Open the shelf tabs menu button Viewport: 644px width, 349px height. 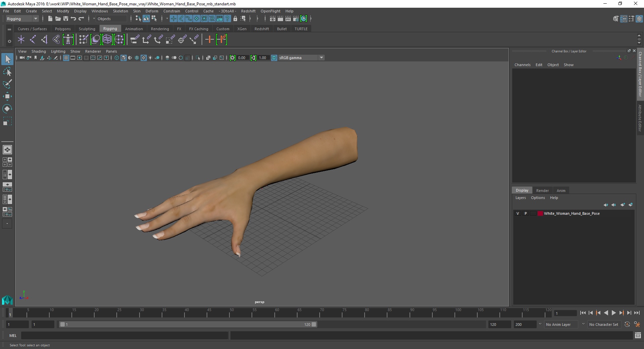(x=9, y=29)
